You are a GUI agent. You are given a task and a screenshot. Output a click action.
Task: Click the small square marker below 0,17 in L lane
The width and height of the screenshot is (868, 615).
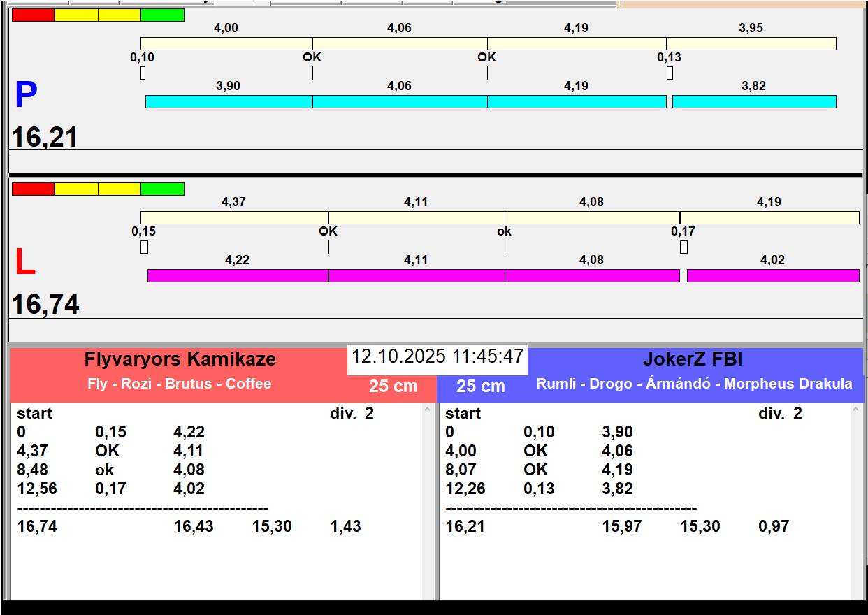pos(683,247)
